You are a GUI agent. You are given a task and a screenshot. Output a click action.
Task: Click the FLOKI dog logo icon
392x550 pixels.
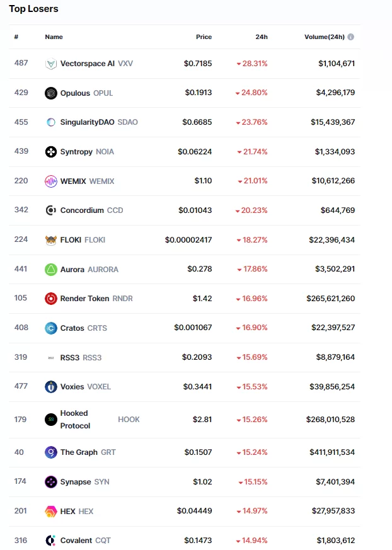tap(51, 240)
